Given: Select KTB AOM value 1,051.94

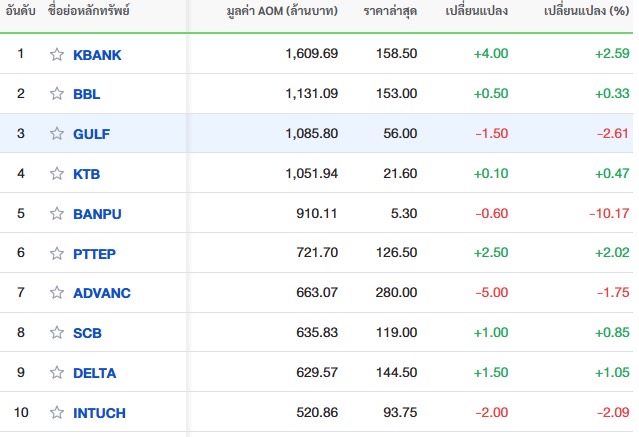Looking at the screenshot, I should [x=312, y=173].
